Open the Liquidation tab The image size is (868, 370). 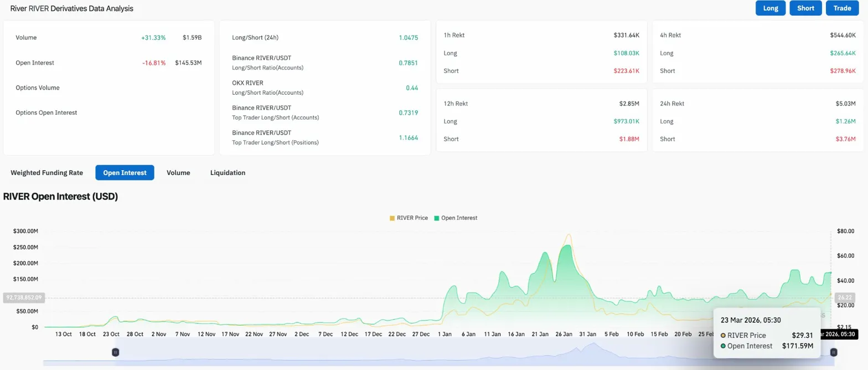228,173
